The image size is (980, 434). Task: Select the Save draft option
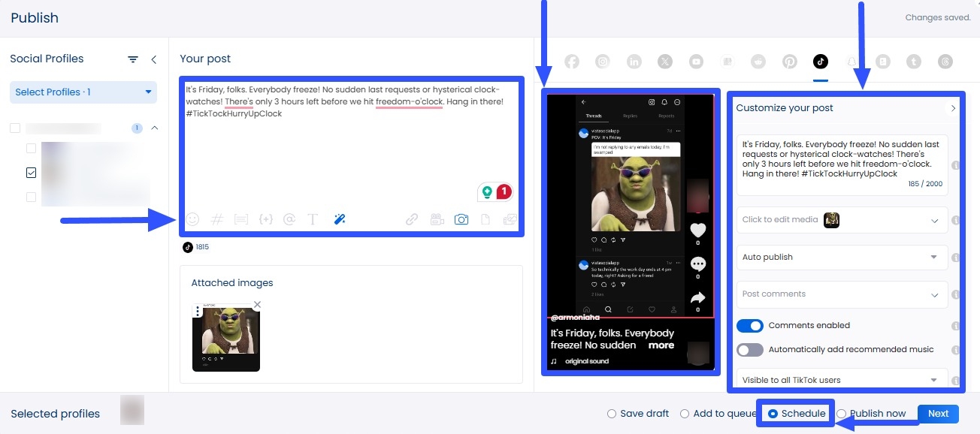tap(611, 413)
